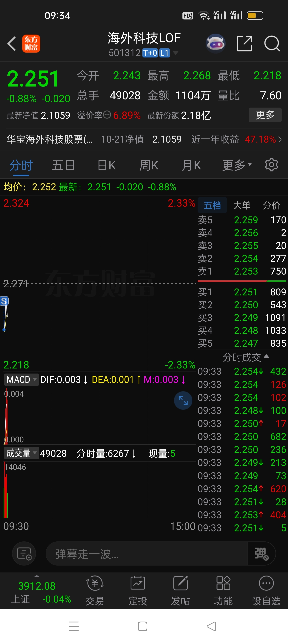This screenshot has height=644, width=288.
Task: Tap 买5 row at 2.247
Action: click(x=242, y=343)
